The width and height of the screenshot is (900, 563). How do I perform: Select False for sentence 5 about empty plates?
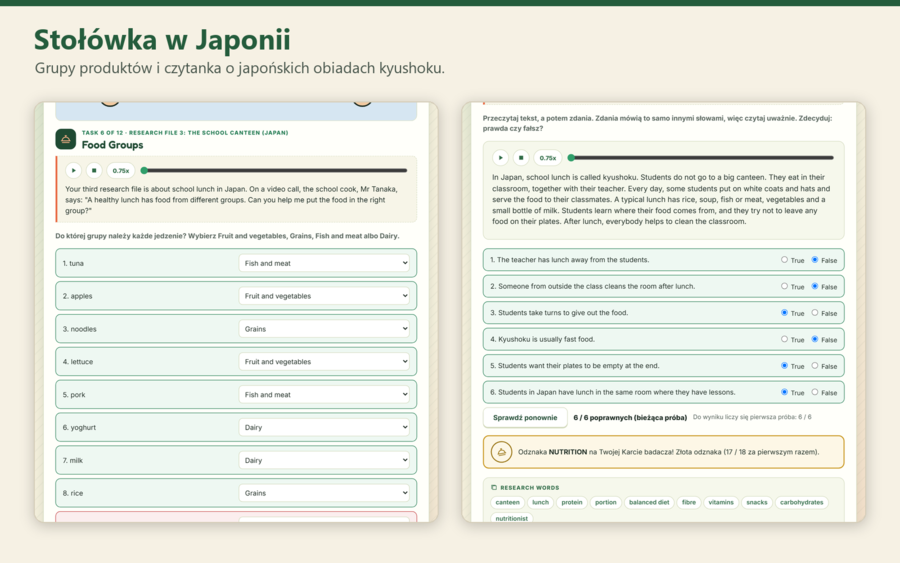pyautogui.click(x=814, y=366)
